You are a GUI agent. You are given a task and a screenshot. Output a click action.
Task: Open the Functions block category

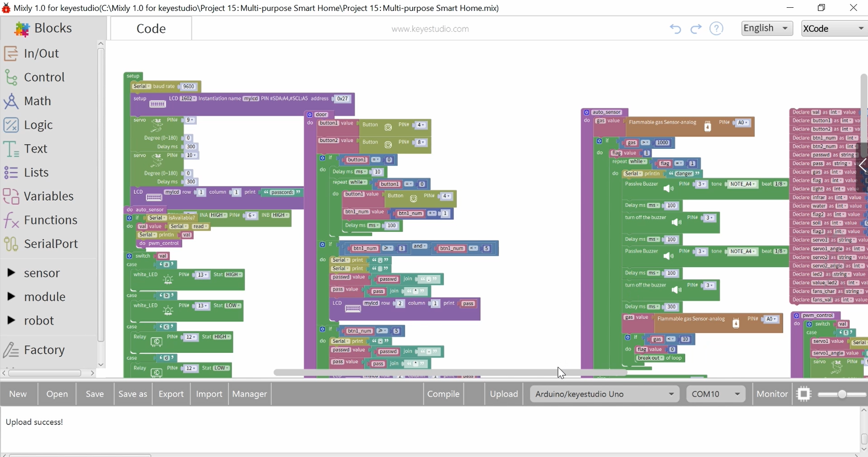pyautogui.click(x=50, y=220)
